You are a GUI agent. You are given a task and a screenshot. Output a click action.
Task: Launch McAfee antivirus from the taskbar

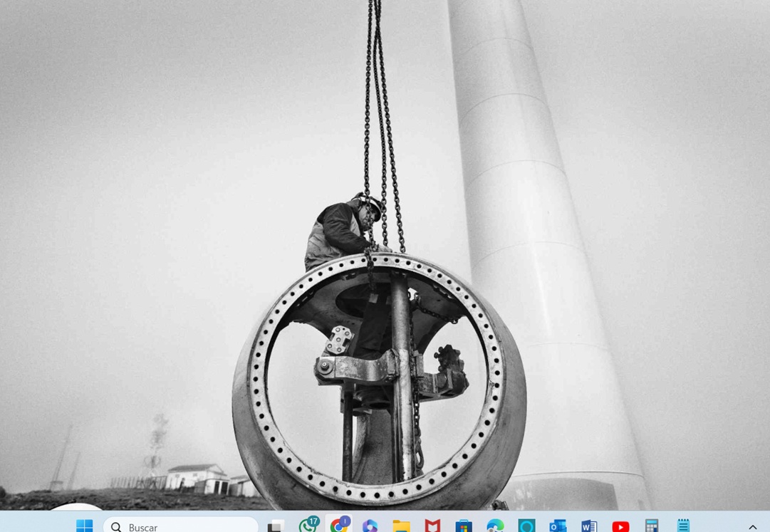[432, 526]
